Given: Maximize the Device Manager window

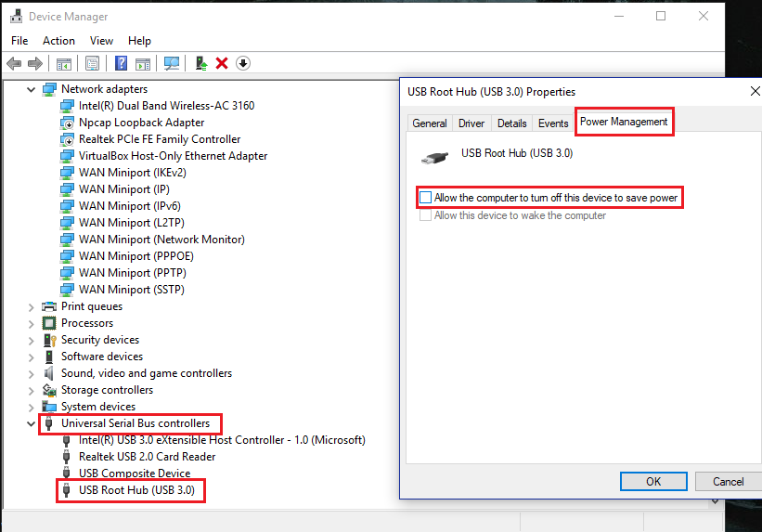Looking at the screenshot, I should [x=661, y=16].
